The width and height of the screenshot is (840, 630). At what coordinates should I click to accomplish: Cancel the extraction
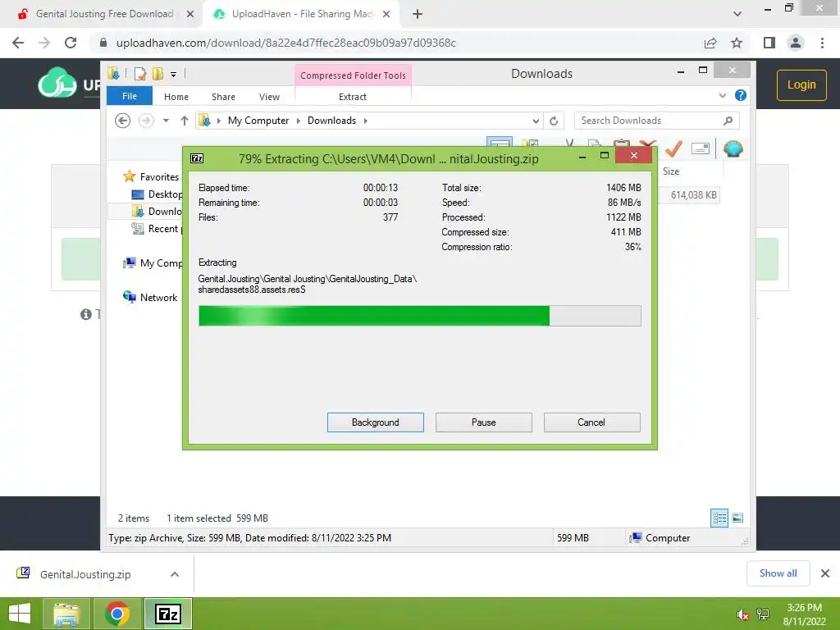tap(592, 422)
